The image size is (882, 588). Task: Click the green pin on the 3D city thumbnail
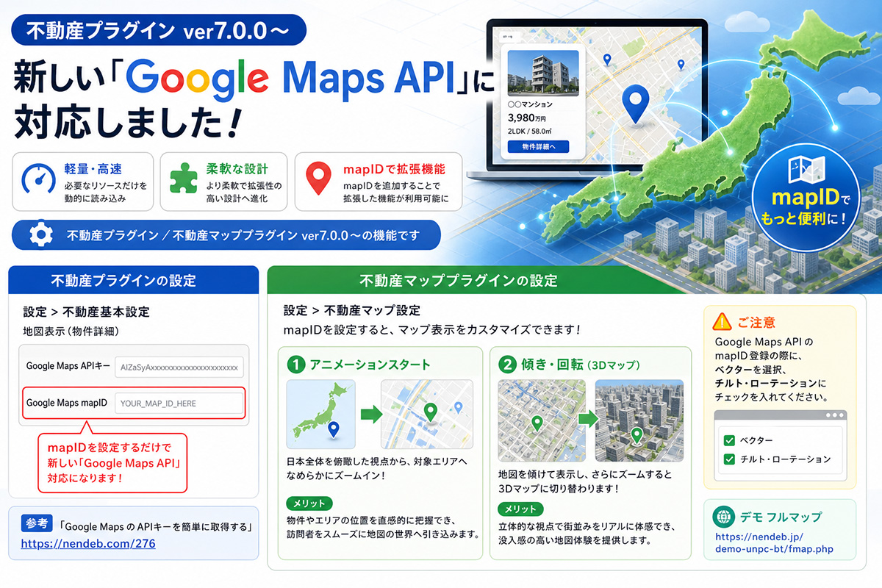(x=638, y=437)
